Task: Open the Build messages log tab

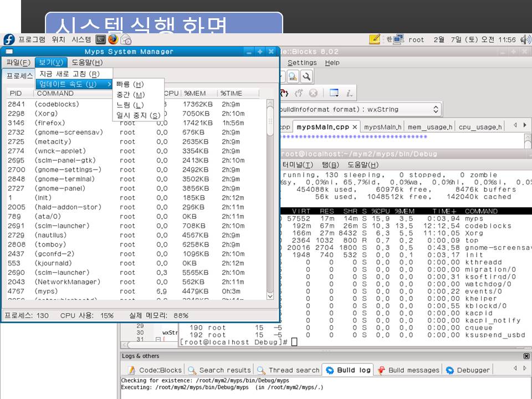Action: [x=409, y=370]
